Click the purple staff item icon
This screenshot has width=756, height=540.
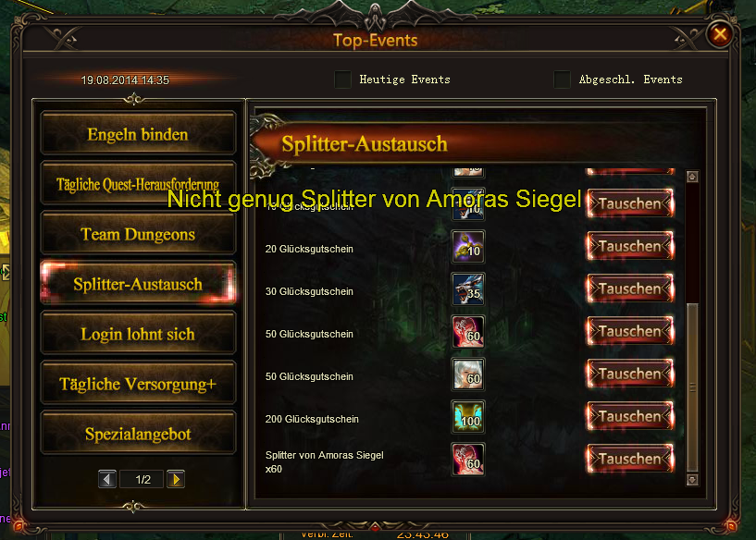tap(467, 247)
